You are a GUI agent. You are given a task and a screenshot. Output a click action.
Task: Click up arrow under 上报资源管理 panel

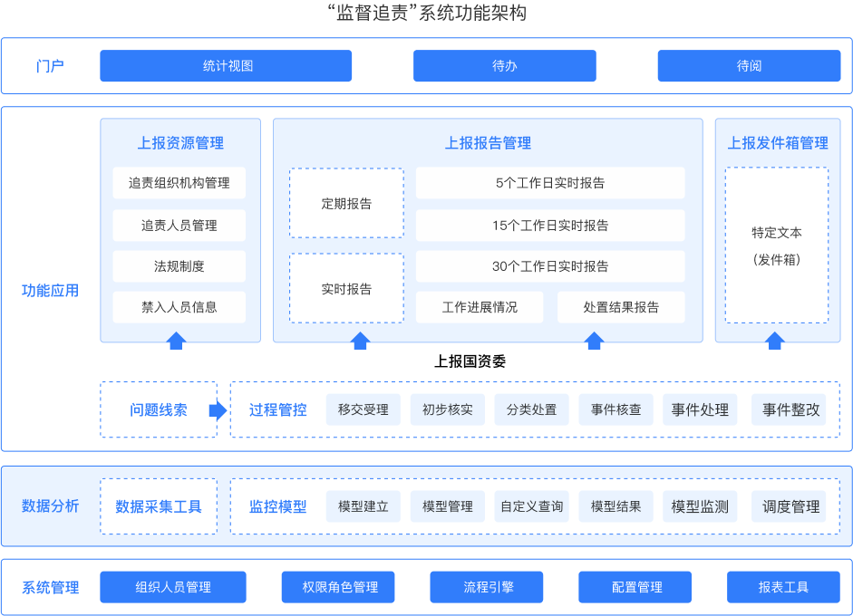coord(176,341)
